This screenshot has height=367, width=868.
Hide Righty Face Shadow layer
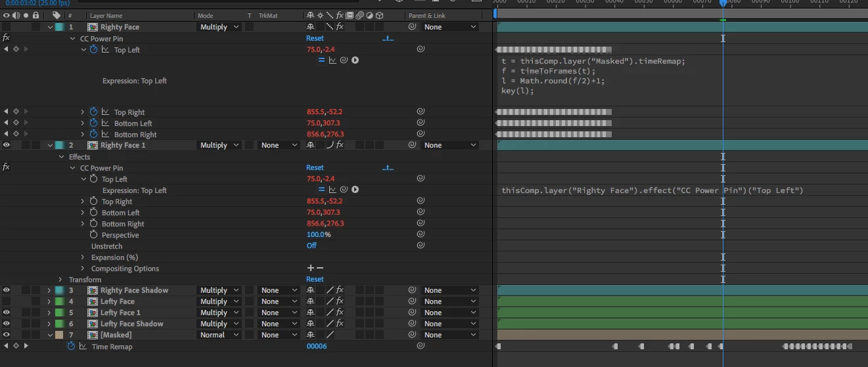coord(7,290)
